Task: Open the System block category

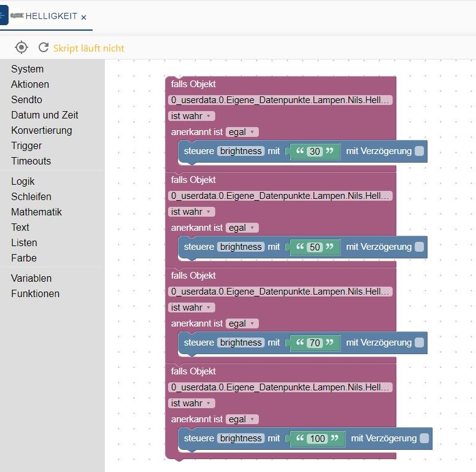Action: click(x=28, y=69)
